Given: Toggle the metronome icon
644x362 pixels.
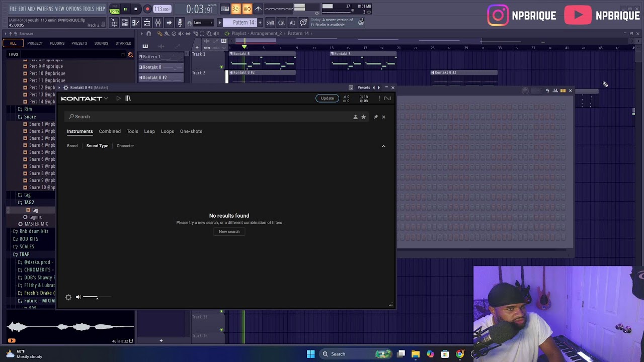Looking at the screenshot, I should (x=258, y=9).
